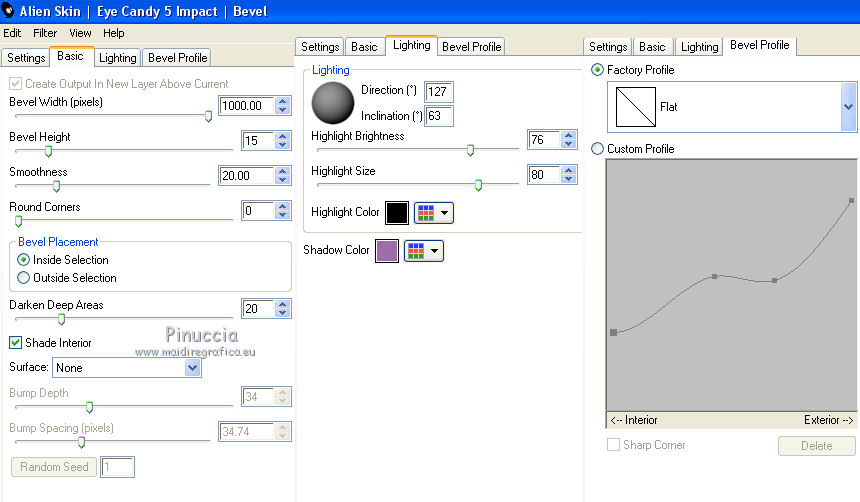Select the Custom Profile radio button
The width and height of the screenshot is (860, 502).
[597, 149]
